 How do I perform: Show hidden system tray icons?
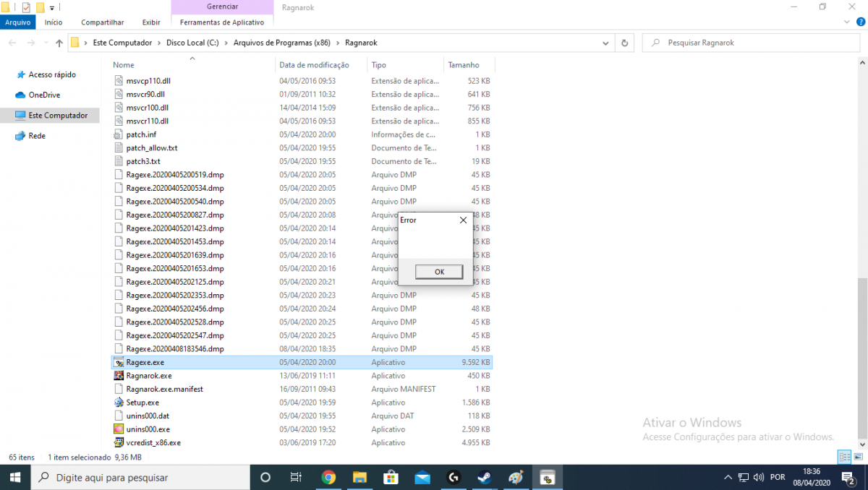point(728,477)
